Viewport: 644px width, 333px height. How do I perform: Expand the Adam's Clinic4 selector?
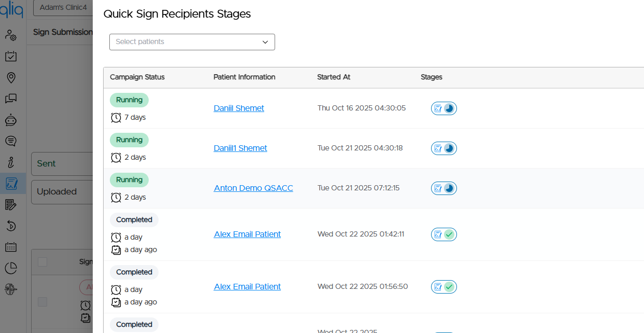click(63, 8)
